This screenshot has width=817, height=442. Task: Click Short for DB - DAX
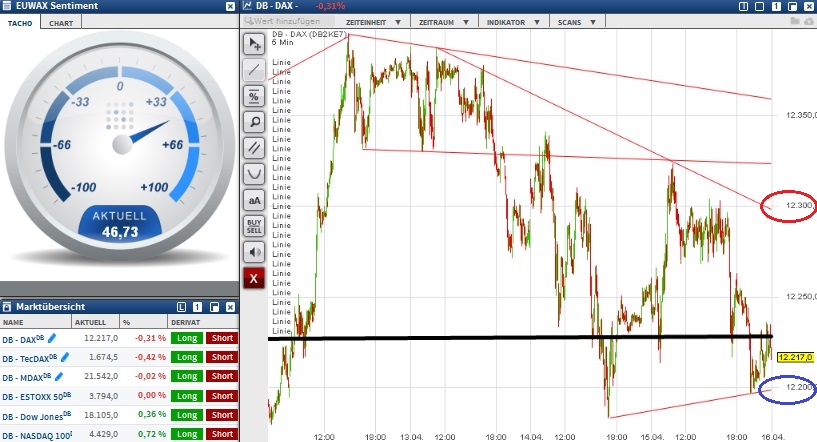coord(222,338)
